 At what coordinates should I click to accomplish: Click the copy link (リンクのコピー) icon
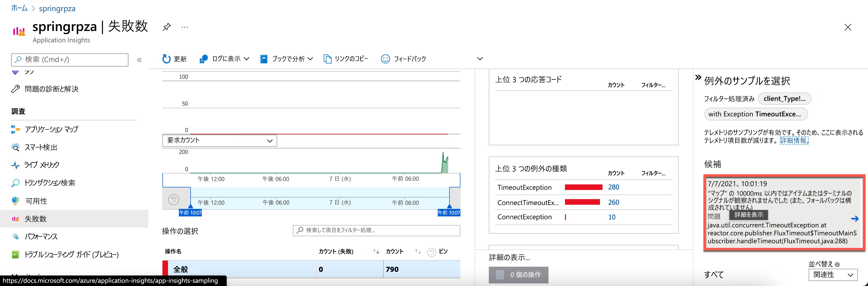tap(327, 59)
